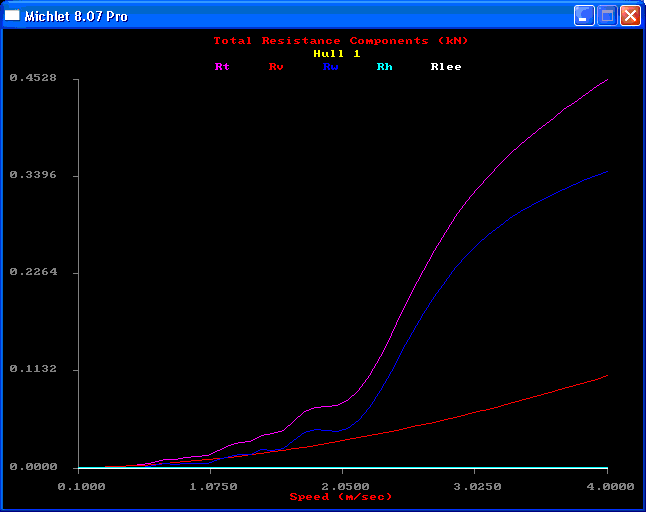Select the magenta Rt legend label
This screenshot has height=512, width=646.
[222, 67]
